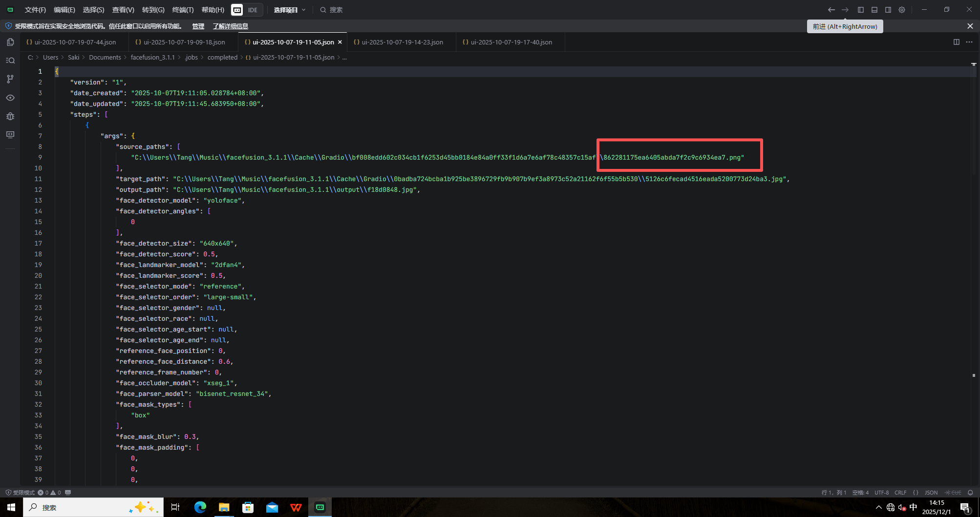
Task: Click the errors and warnings count
Action: (x=49, y=493)
